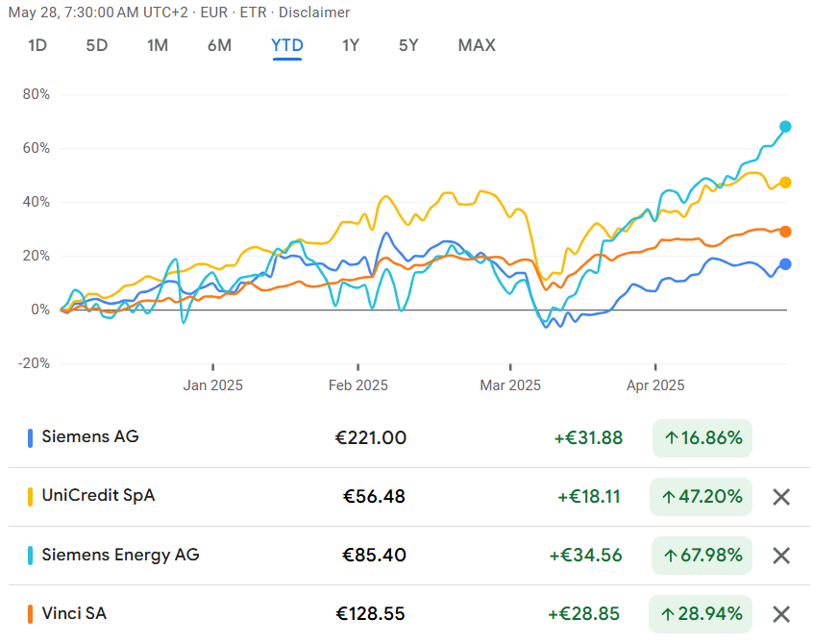
Task: Switch to the 1D time range
Action: (x=37, y=45)
